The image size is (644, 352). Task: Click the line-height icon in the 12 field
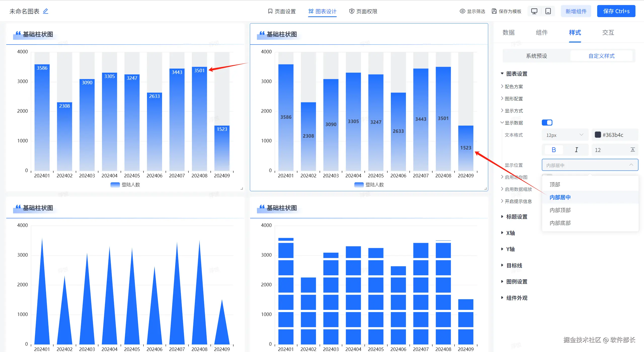[x=633, y=150]
